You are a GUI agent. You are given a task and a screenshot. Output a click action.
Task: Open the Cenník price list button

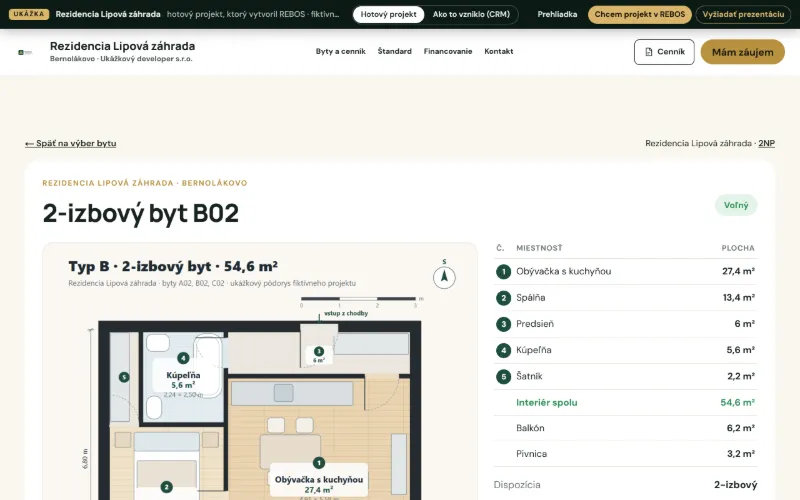pyautogui.click(x=664, y=52)
